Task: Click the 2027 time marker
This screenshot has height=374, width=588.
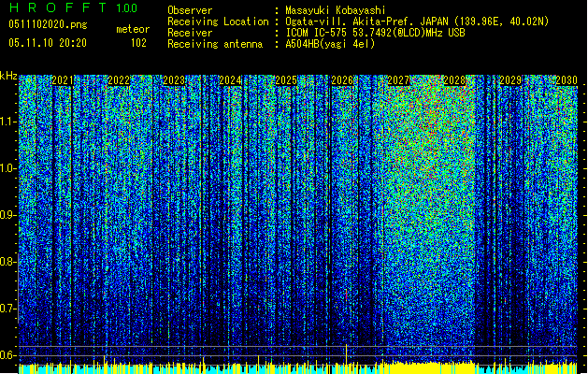Action: (x=398, y=80)
